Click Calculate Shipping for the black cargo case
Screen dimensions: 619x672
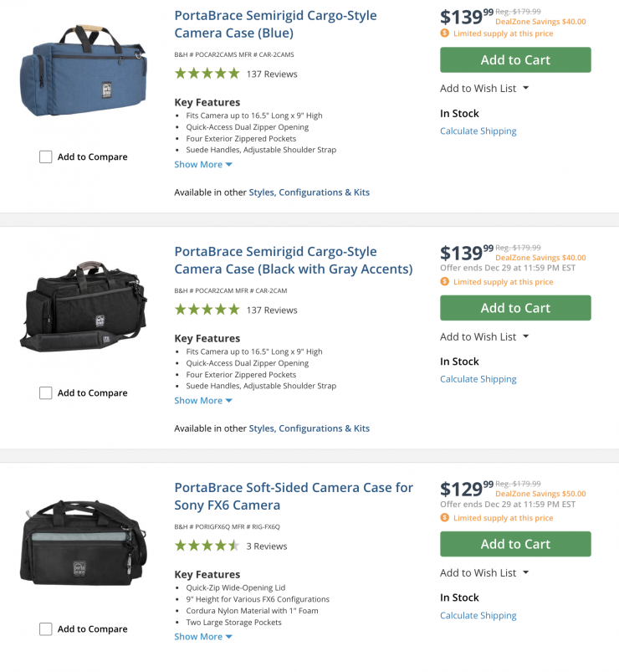478,379
